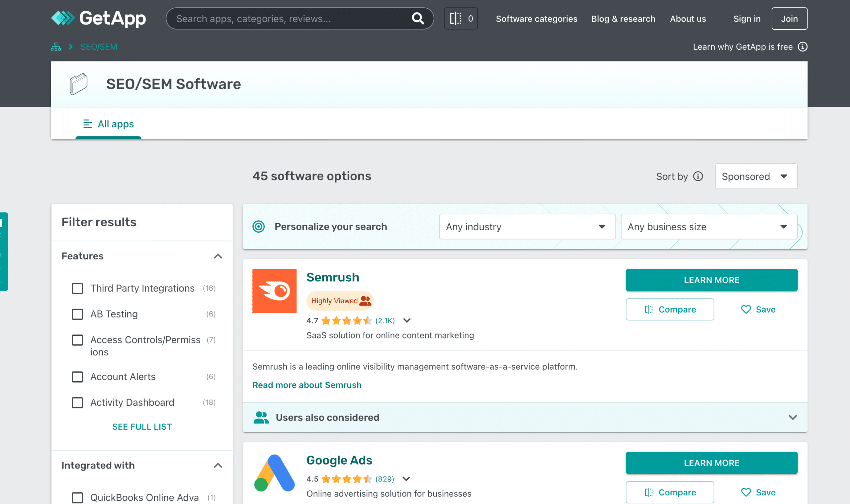The height and width of the screenshot is (504, 850).
Task: Click the SEO/SEM breadcrumb link
Action: tap(99, 47)
